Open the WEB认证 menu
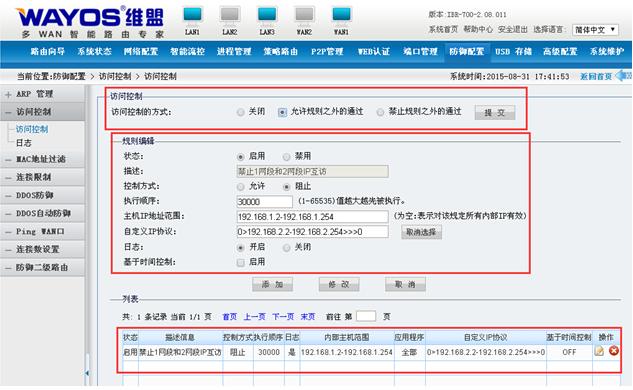This screenshot has width=633, height=390. click(374, 52)
